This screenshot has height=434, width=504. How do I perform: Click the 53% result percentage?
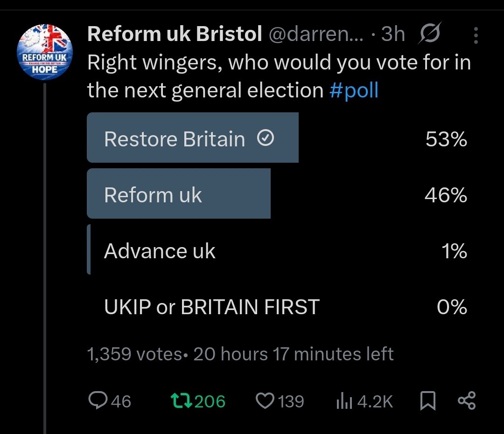pyautogui.click(x=446, y=139)
